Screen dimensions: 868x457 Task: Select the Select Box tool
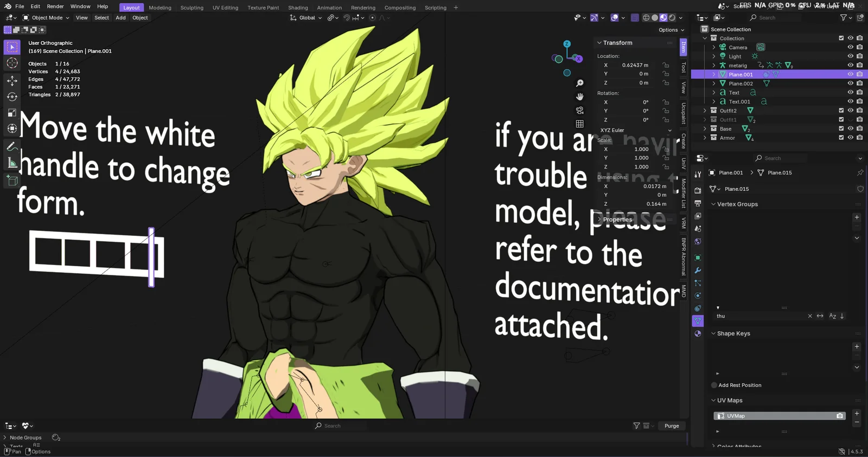[x=12, y=47]
